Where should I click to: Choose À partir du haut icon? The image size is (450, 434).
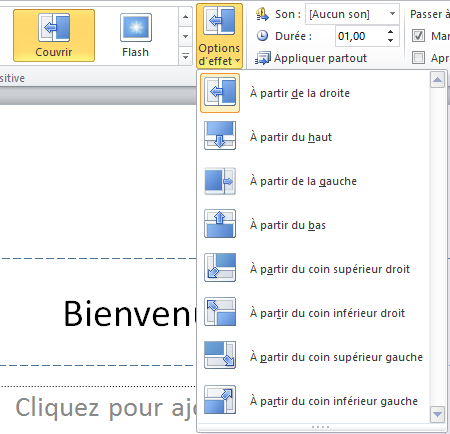[220, 135]
